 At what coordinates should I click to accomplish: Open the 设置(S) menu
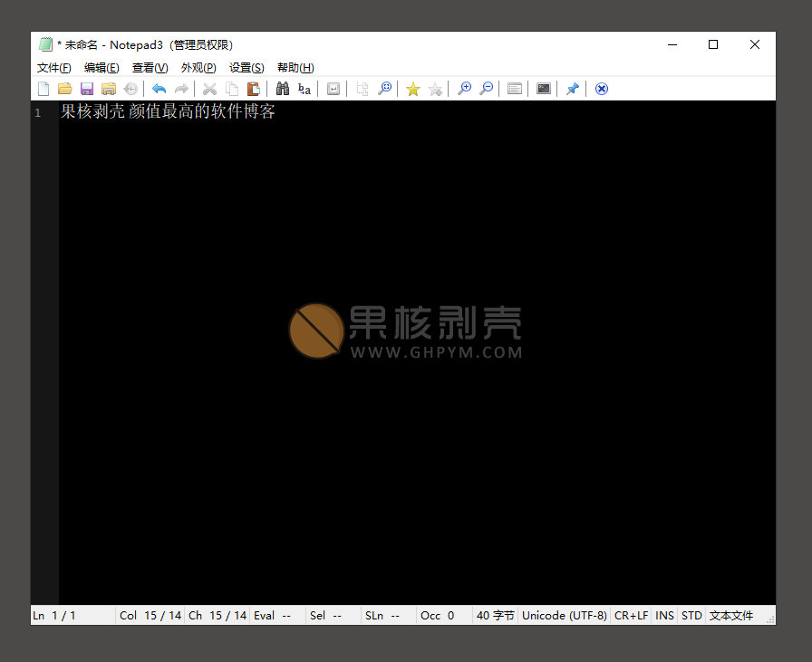[246, 68]
